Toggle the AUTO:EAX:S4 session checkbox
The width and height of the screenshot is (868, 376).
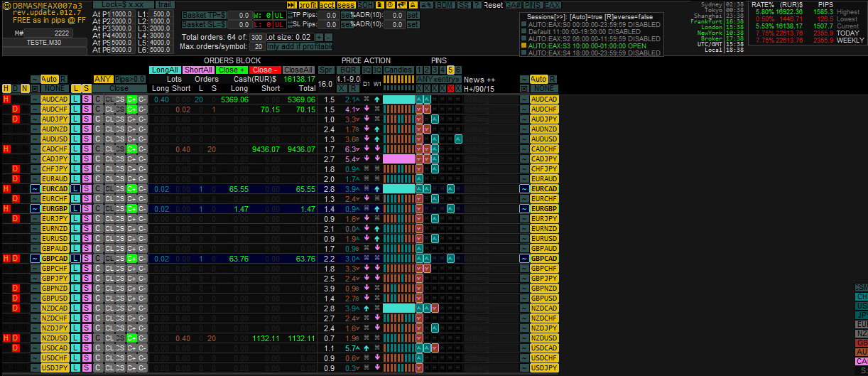point(523,52)
